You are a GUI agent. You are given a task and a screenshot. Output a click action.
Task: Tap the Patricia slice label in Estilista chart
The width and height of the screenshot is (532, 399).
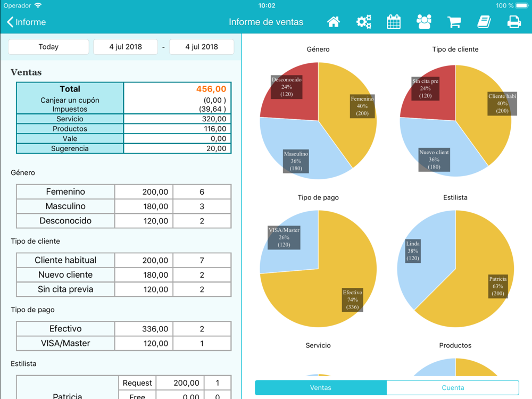(x=498, y=286)
